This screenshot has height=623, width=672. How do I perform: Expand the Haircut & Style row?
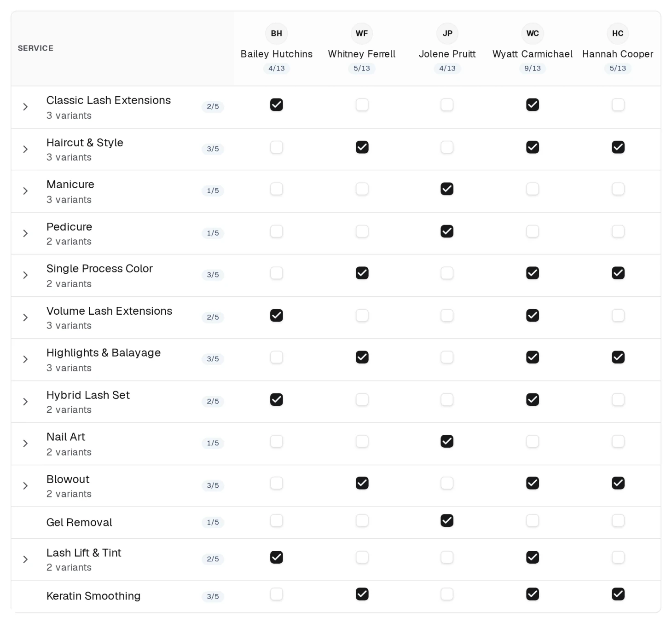(25, 149)
